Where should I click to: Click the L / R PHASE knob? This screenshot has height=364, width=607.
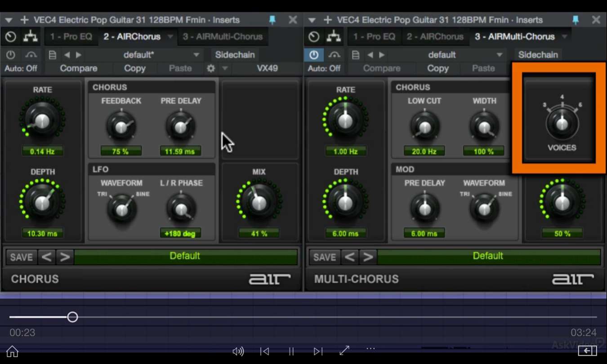click(181, 209)
